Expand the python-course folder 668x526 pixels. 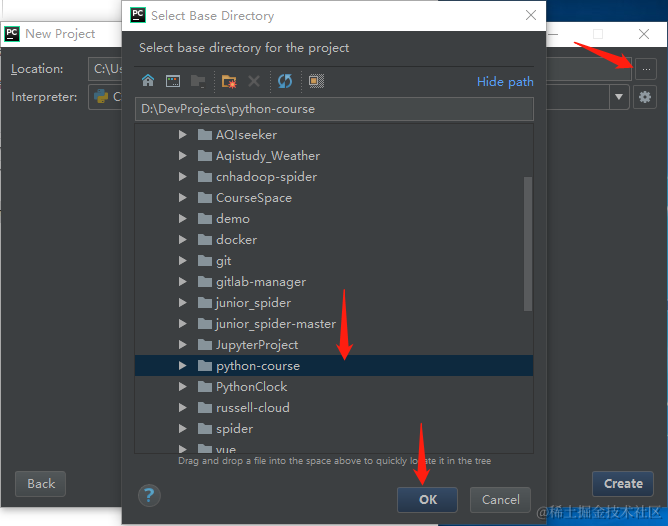tap(182, 365)
